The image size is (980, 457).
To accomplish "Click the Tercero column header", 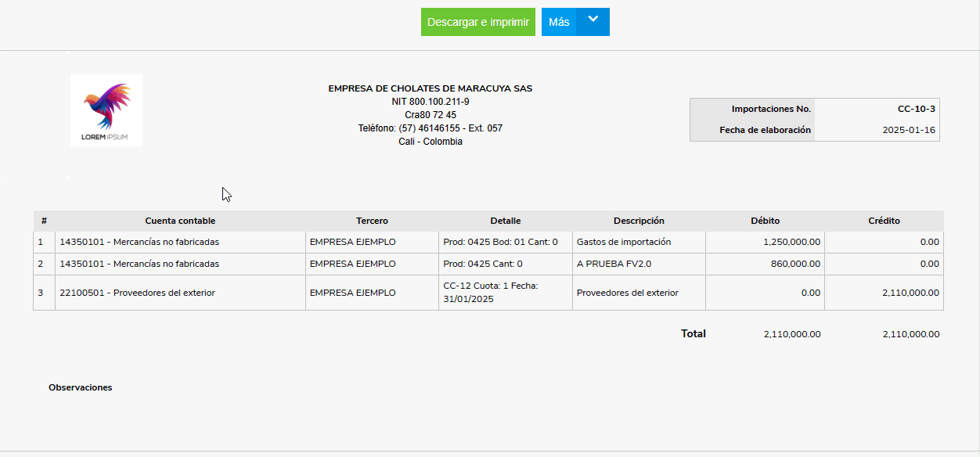I will tap(372, 221).
